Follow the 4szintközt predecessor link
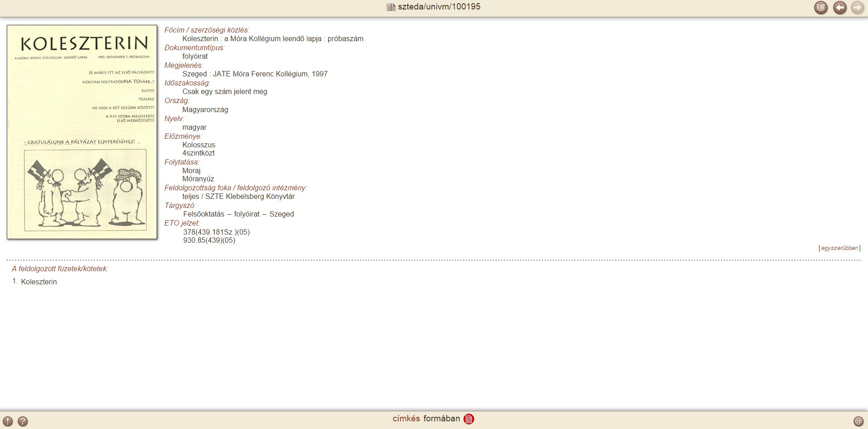 [x=199, y=153]
